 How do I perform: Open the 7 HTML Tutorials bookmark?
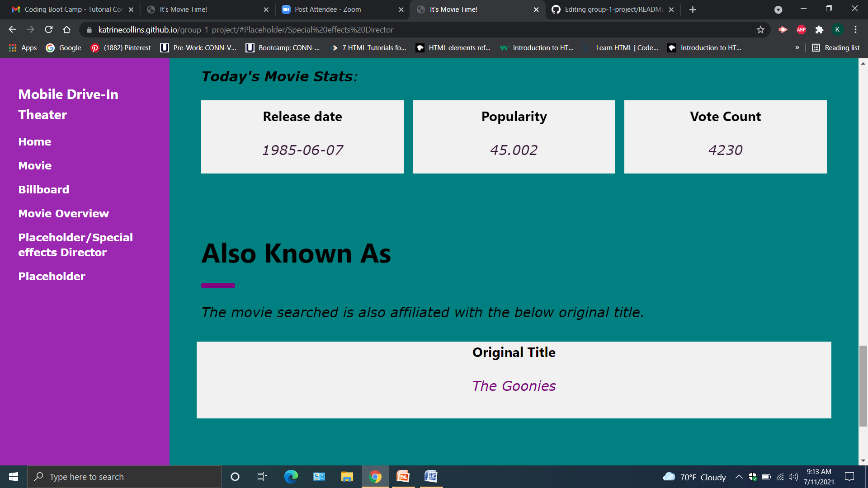(x=368, y=48)
